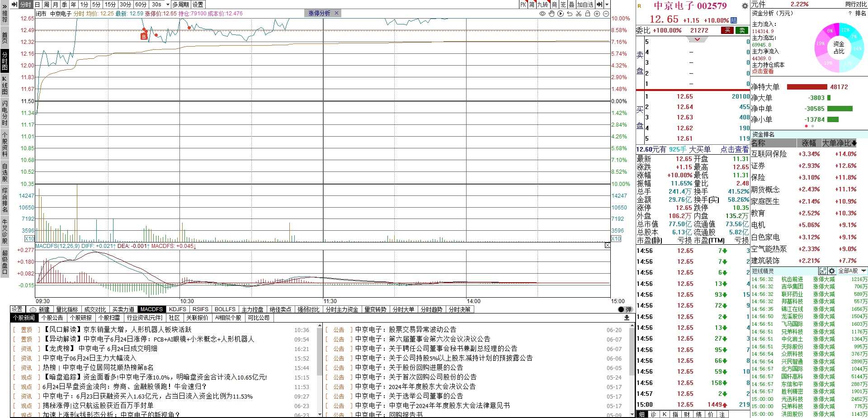The height and width of the screenshot is (418, 868).
Task: Close MACD indicator with the X box
Action: point(607,245)
